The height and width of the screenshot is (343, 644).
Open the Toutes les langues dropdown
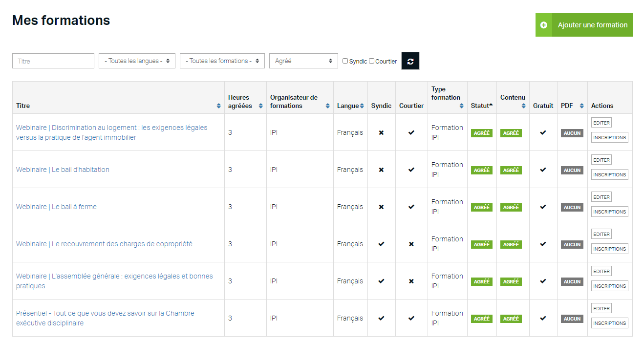point(137,61)
